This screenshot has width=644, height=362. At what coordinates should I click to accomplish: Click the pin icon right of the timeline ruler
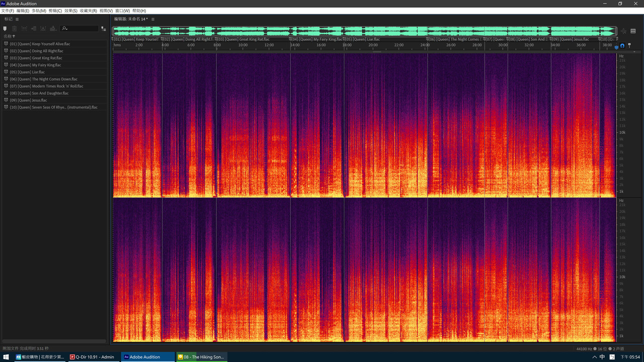[x=629, y=45]
